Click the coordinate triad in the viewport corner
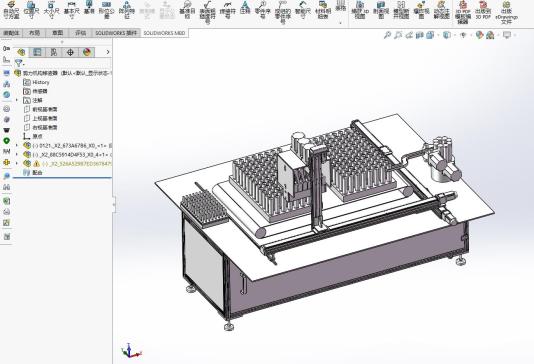The image size is (534, 364). tap(130, 351)
